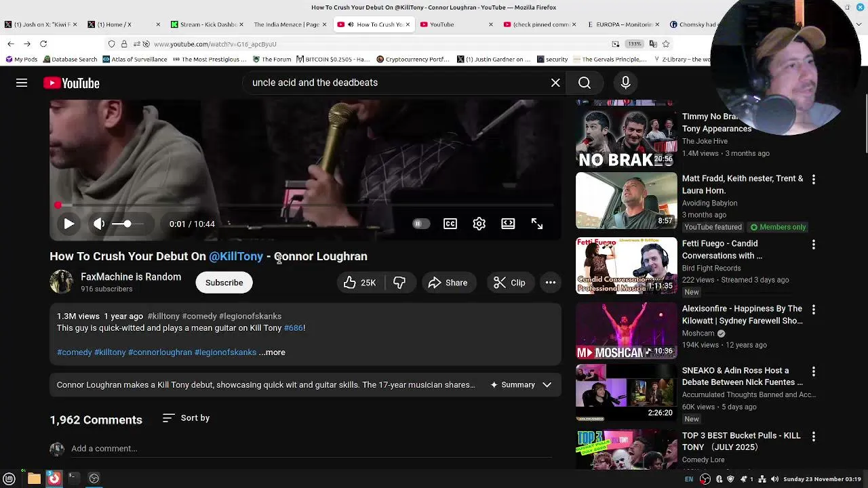Reload the page
The width and height of the screenshot is (868, 488).
43,44
